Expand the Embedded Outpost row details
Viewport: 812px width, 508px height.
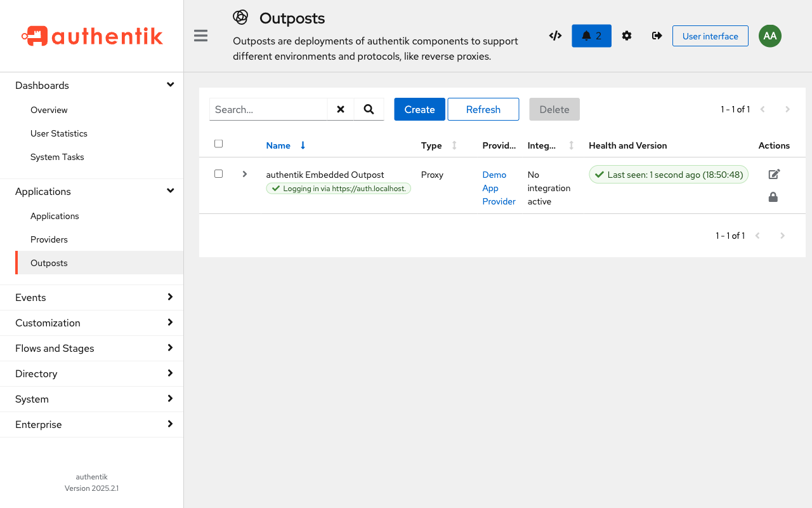pos(245,174)
